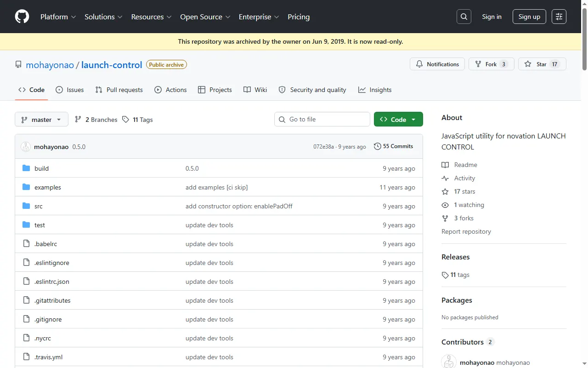Click the test folder icon
Screen dimensions: 588x368
point(26,225)
